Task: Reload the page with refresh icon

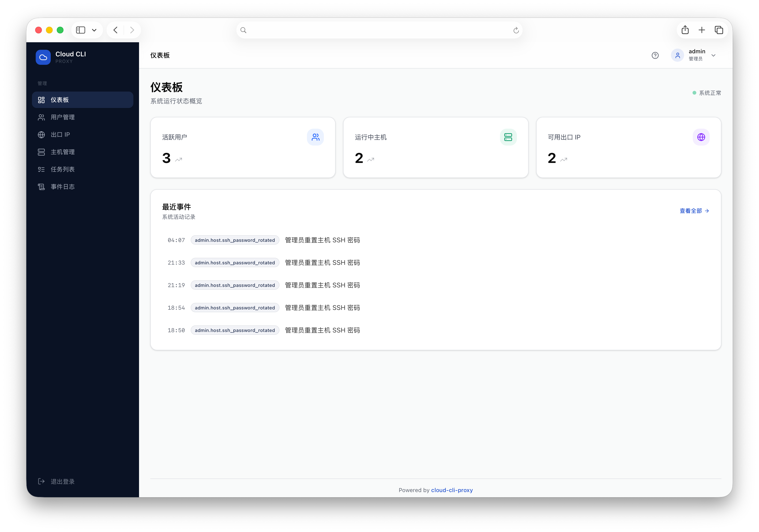Action: pos(516,30)
